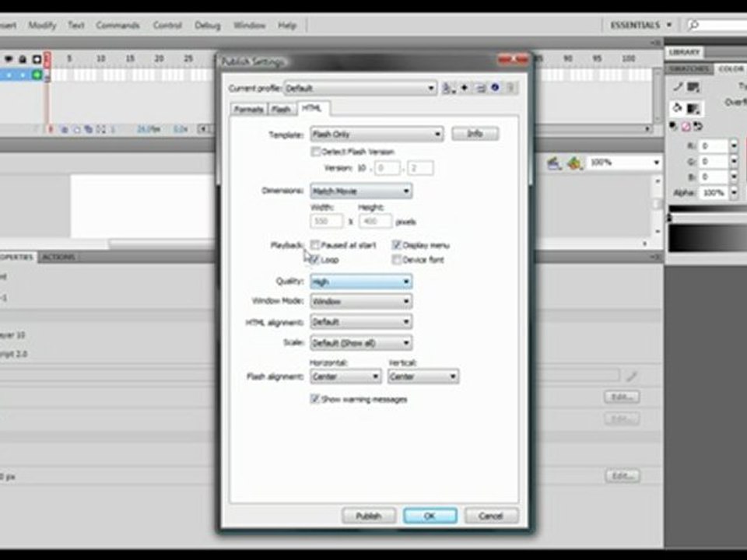
Task: Select the stroke color pencil icon in Color panel
Action: [x=678, y=86]
